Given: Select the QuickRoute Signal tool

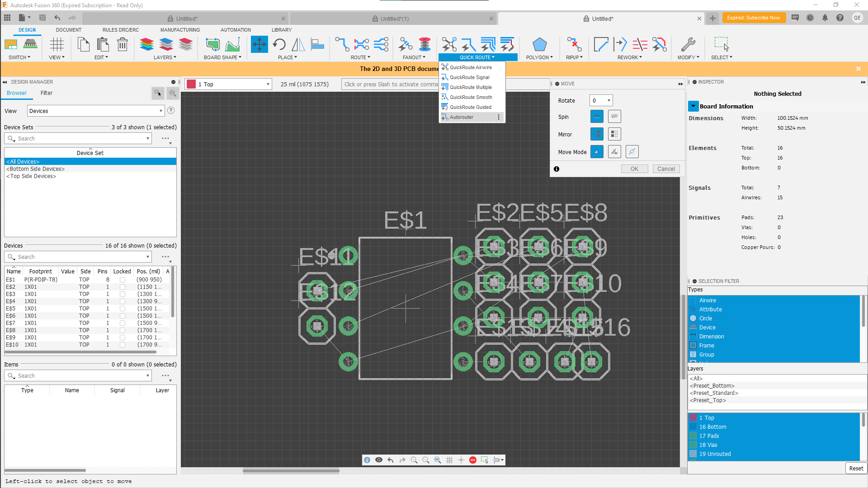Looking at the screenshot, I should 470,77.
